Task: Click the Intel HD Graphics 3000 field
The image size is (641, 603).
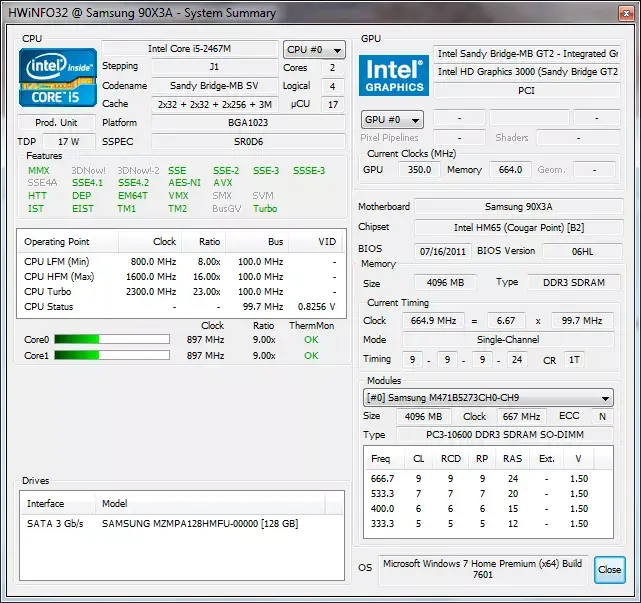Action: tap(527, 72)
